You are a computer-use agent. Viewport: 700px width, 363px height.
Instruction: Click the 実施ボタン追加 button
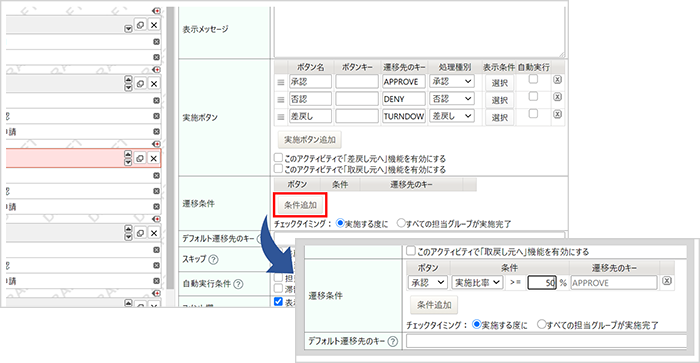tap(310, 140)
